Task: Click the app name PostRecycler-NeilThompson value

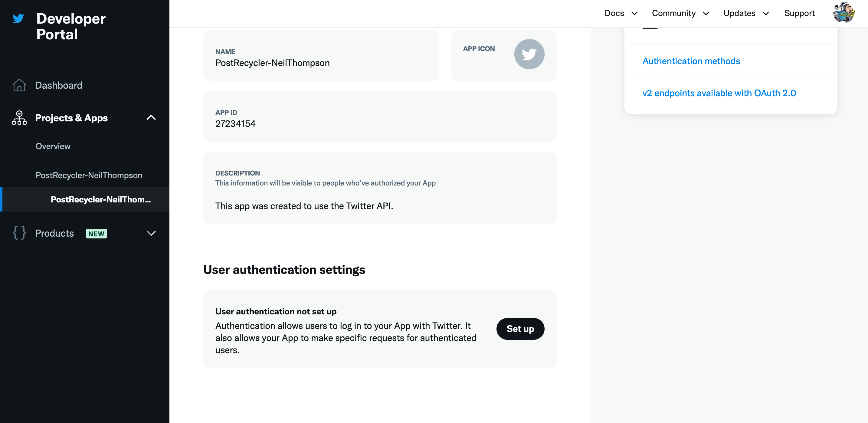Action: click(272, 63)
